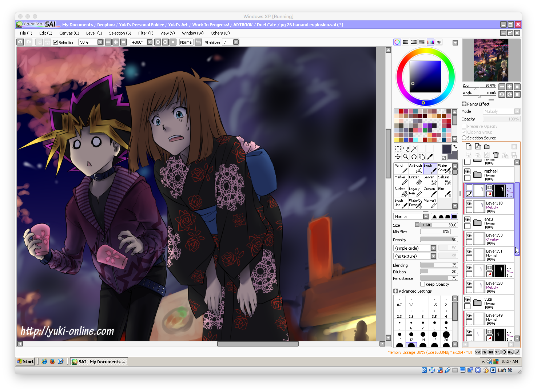Screen dimensions: 537x392
Task: Open the (simple circle) brush shape dropdown
Action: click(433, 248)
